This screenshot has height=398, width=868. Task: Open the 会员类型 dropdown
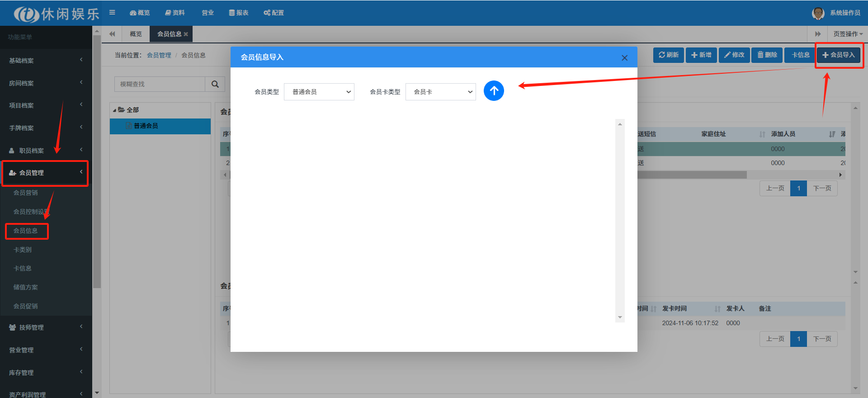[x=319, y=92]
